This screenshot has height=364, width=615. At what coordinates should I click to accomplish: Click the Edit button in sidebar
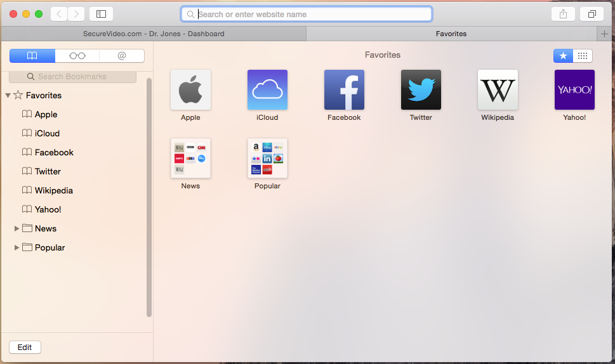pyautogui.click(x=25, y=347)
